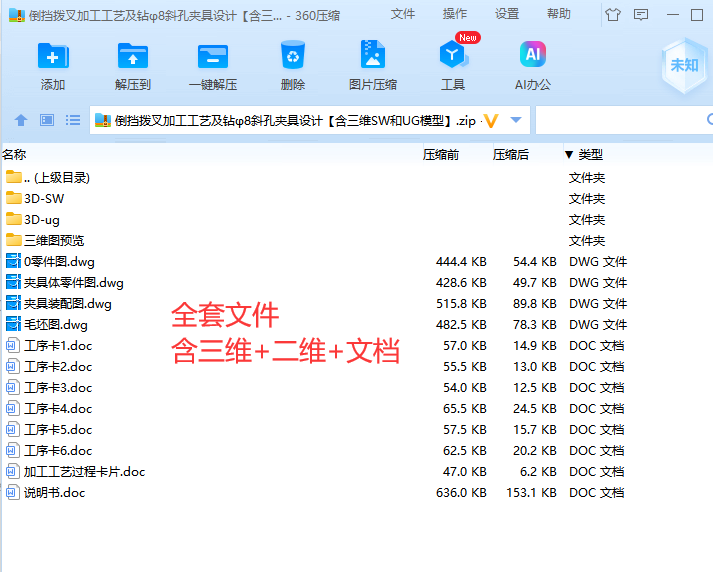Select the 3D-SW folder icon
The width and height of the screenshot is (713, 572).
[14, 198]
